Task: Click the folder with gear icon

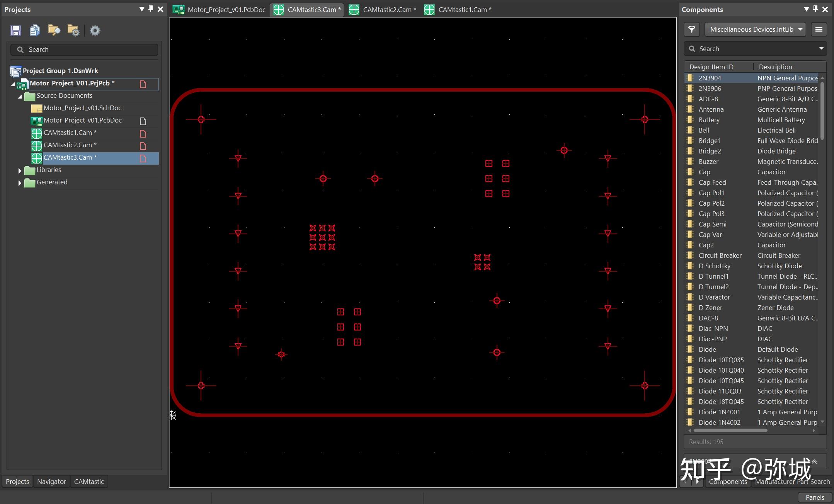Action: coord(73,30)
